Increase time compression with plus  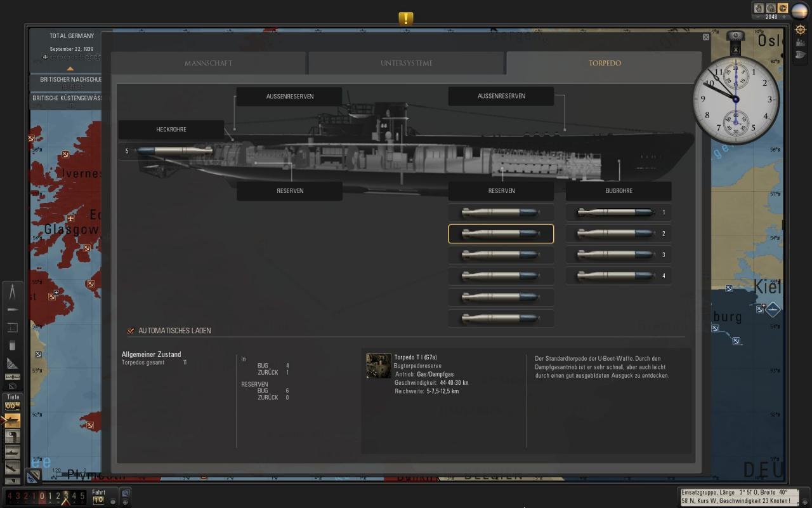point(784,17)
